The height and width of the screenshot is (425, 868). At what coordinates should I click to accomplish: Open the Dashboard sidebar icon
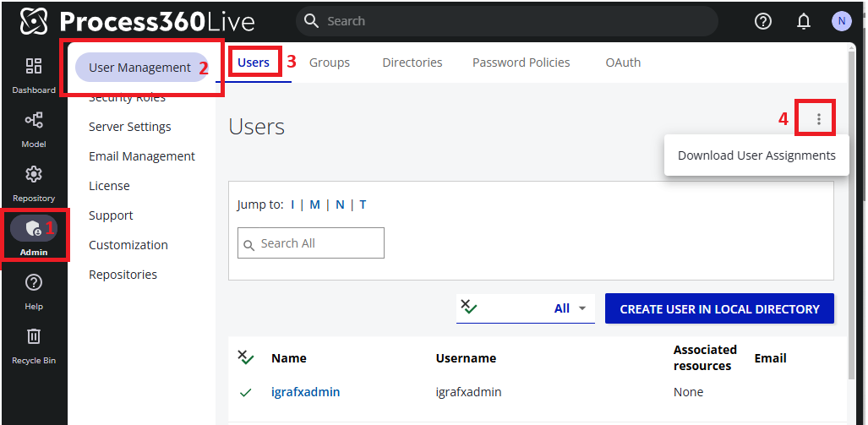(34, 67)
